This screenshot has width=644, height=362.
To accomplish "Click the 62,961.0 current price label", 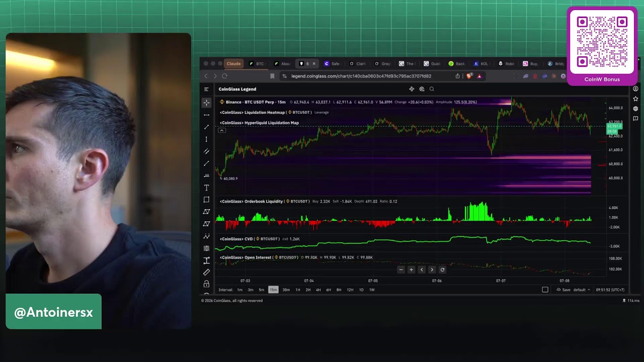I will [x=614, y=126].
